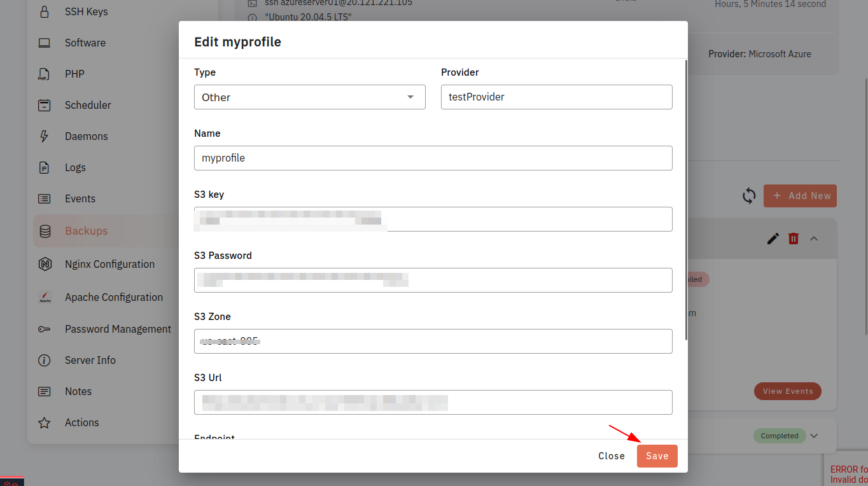868x486 pixels.
Task: Click the dialog vertical scrollbar
Action: click(x=686, y=200)
